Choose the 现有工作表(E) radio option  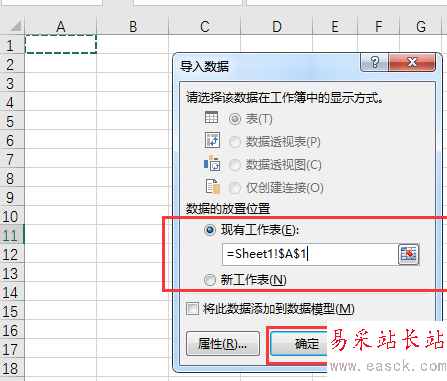(x=210, y=230)
